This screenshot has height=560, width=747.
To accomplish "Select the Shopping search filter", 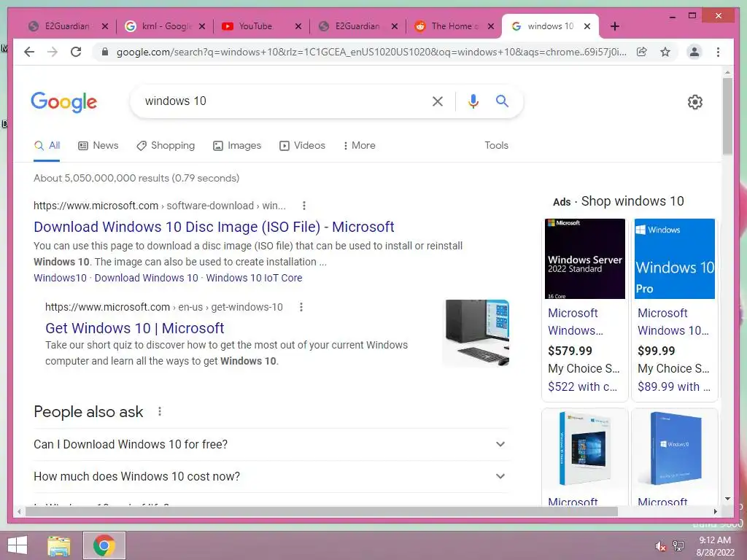I will (166, 146).
